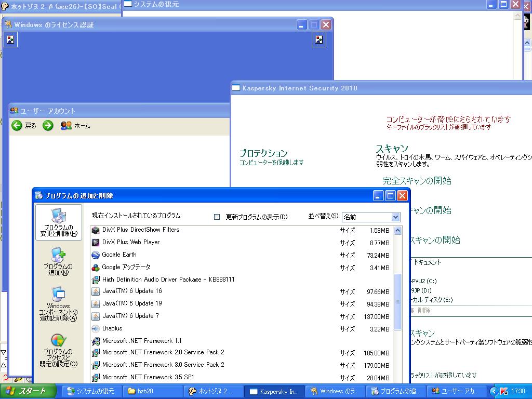Click the .NET Framework 2.0 Service Pack 2 icon
The width and height of the screenshot is (532, 399).
click(x=96, y=353)
